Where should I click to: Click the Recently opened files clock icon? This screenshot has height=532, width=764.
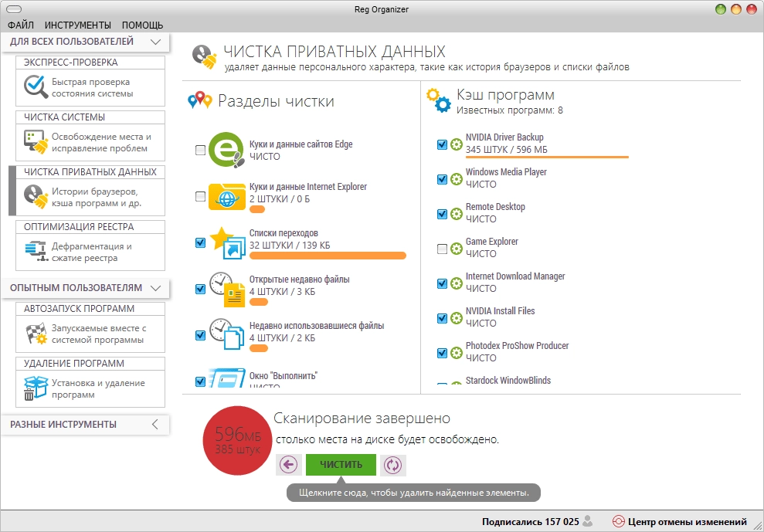[x=227, y=289]
